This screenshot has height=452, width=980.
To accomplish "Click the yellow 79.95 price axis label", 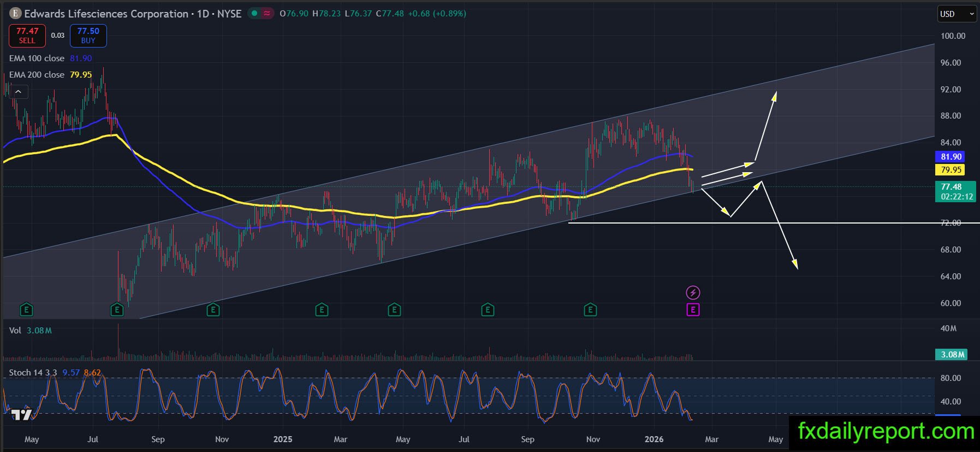I will (951, 170).
